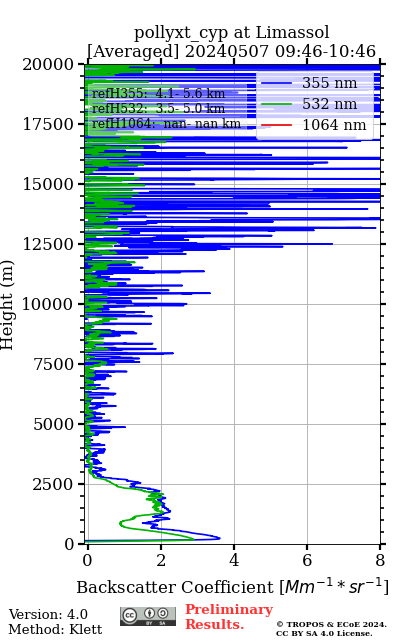Click the plot title pollyxt_cyp at Limassol
The width and height of the screenshot is (400, 640).
[232, 32]
